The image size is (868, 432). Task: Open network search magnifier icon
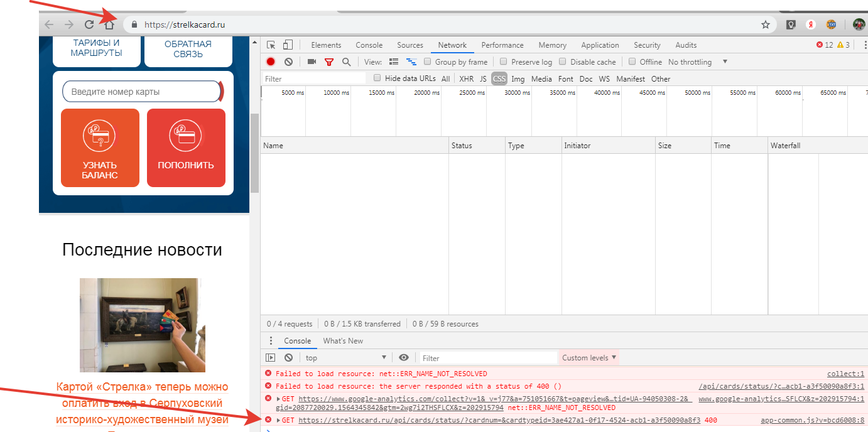(x=346, y=62)
